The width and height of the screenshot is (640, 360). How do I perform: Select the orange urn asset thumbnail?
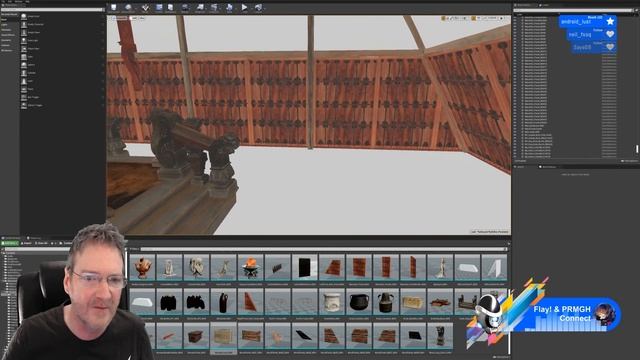coord(142,269)
